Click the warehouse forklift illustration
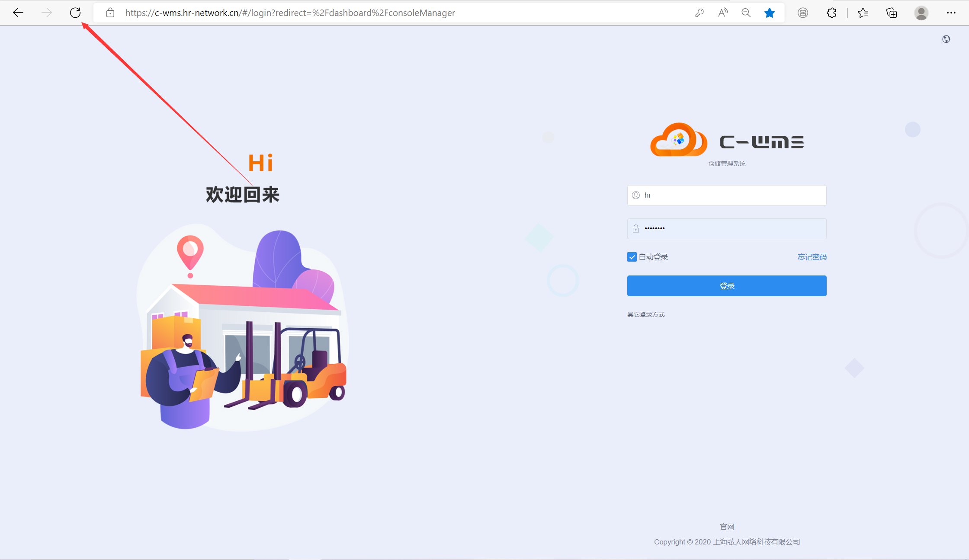Viewport: 969px width, 560px height. pos(243,327)
